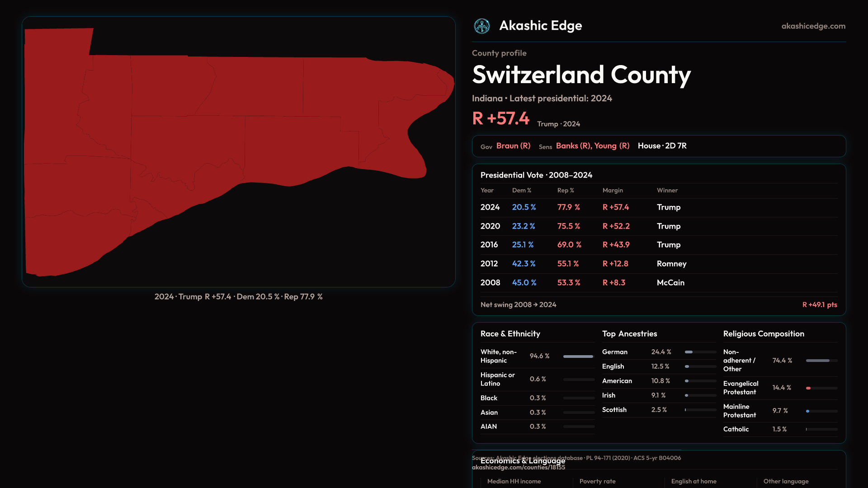Click the German ancestry bar

click(x=689, y=352)
